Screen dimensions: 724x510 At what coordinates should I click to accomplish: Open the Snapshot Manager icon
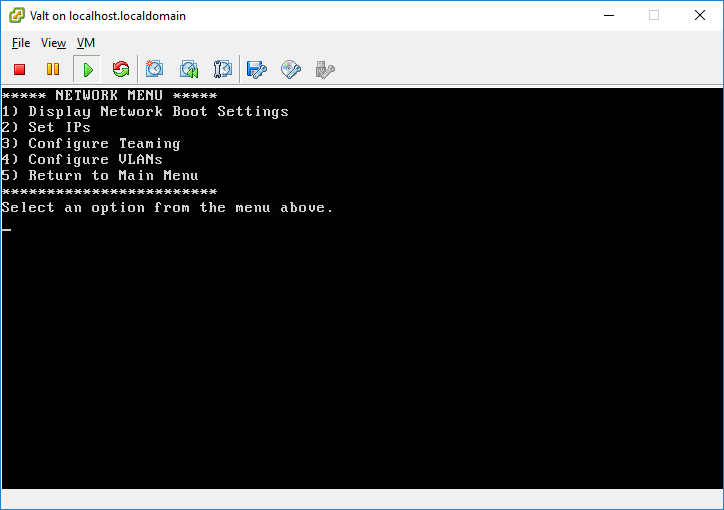[x=223, y=70]
